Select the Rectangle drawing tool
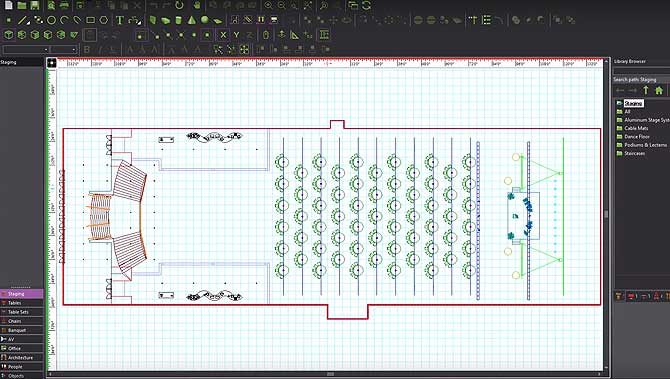This screenshot has width=670, height=379. tap(91, 20)
